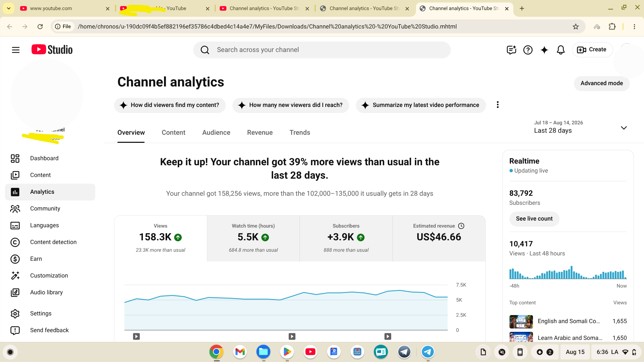The height and width of the screenshot is (362, 644).
Task: Ask "How many new viewers did I reach?"
Action: 291,105
